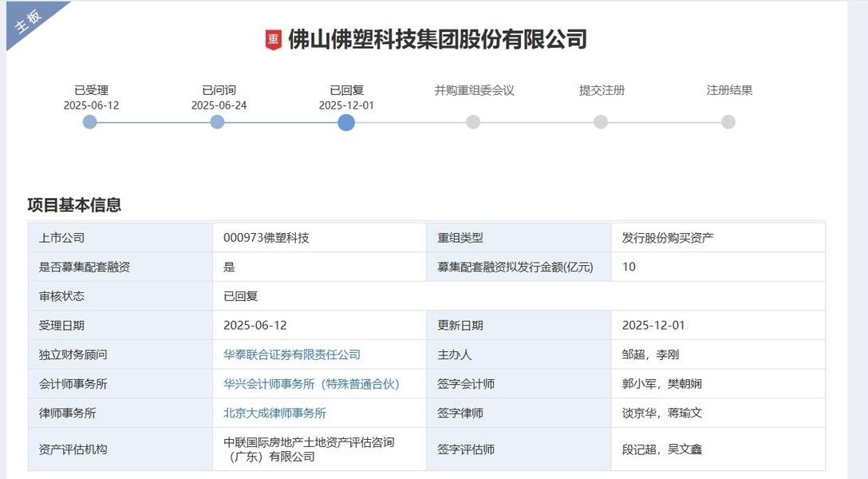Click the 邹超，李刚 cell

tap(718, 354)
